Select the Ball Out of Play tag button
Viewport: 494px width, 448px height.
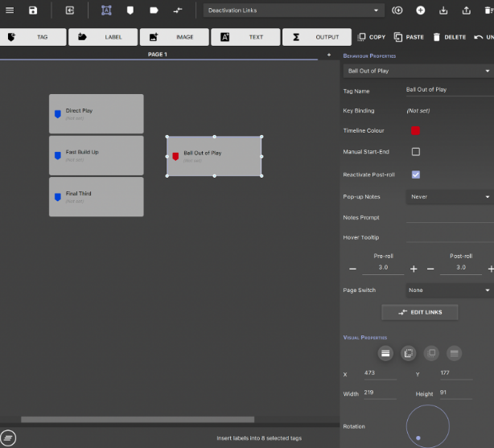pyautogui.click(x=214, y=156)
